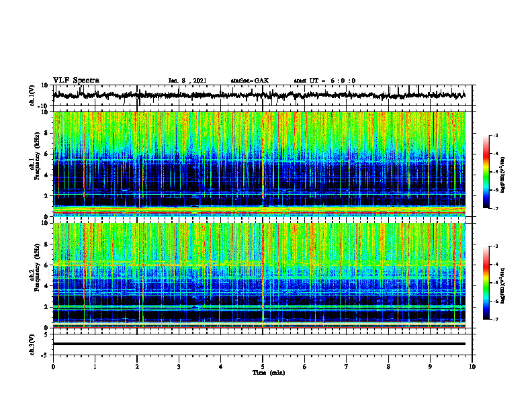This screenshot has height=411, width=532.
Task: Select the date text "Jan. 8, 2021"
Action: tap(187, 81)
